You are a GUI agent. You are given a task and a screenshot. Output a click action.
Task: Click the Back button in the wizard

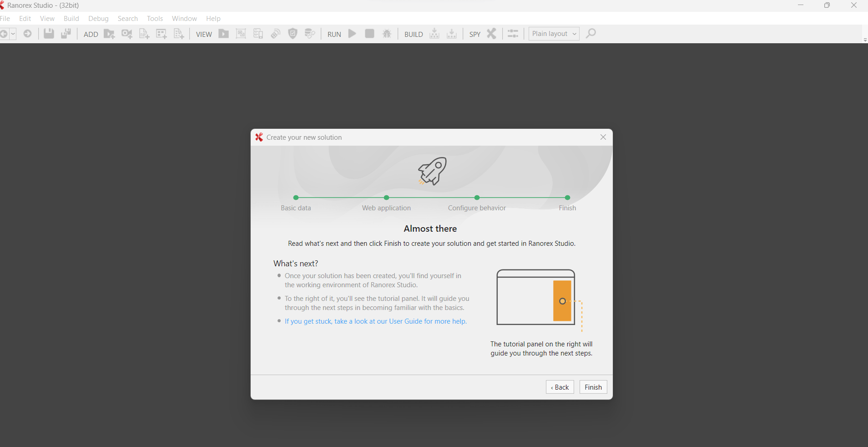[x=559, y=387]
